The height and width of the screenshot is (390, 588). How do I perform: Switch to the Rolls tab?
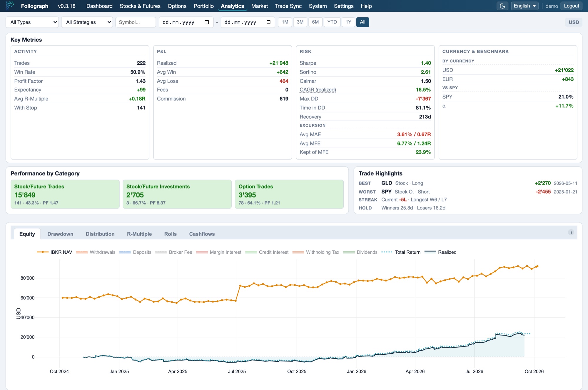(x=171, y=234)
